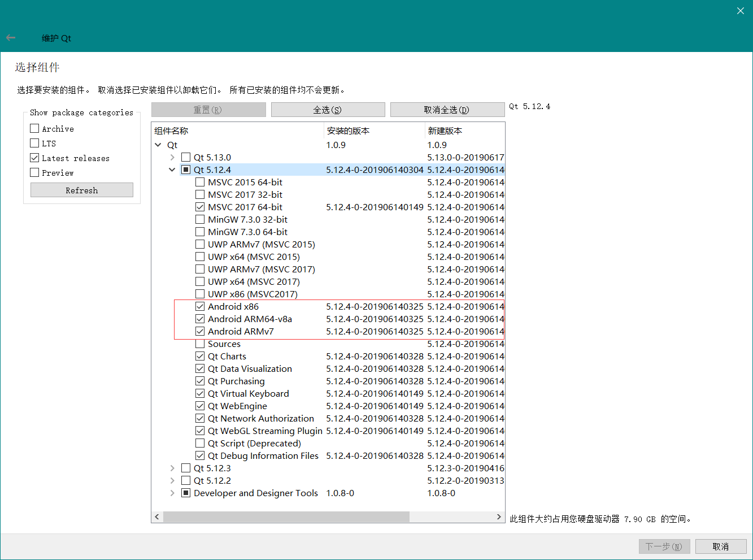Check Qt Script (Deprecated) component
Image resolution: width=753 pixels, height=560 pixels.
click(200, 443)
